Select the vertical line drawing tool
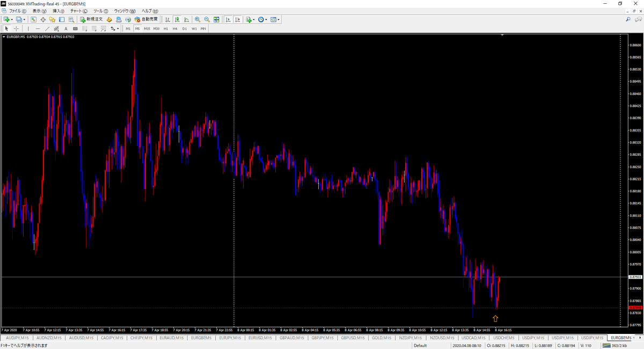 coord(28,28)
